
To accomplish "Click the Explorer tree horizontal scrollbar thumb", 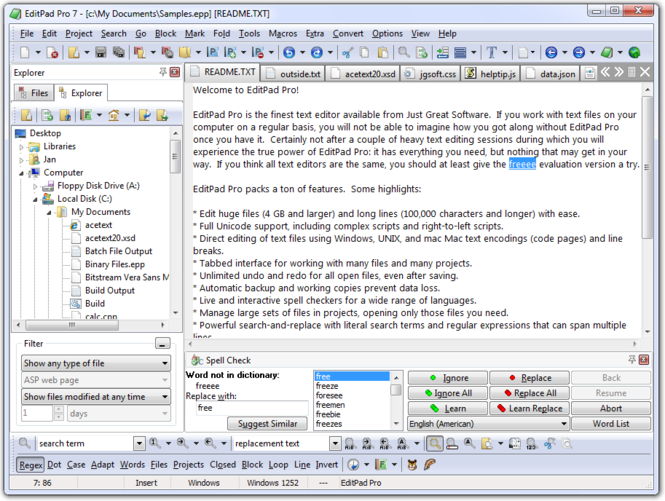I will [x=72, y=325].
